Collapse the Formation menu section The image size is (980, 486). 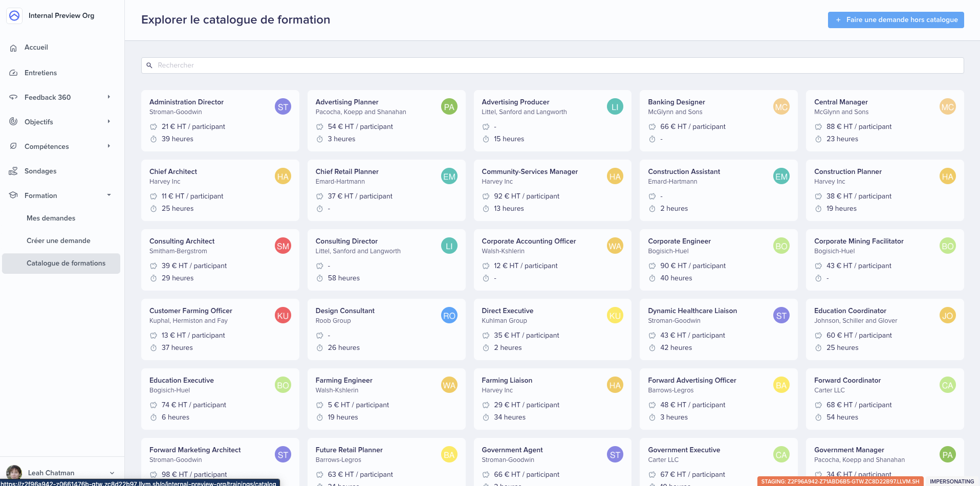click(x=108, y=195)
